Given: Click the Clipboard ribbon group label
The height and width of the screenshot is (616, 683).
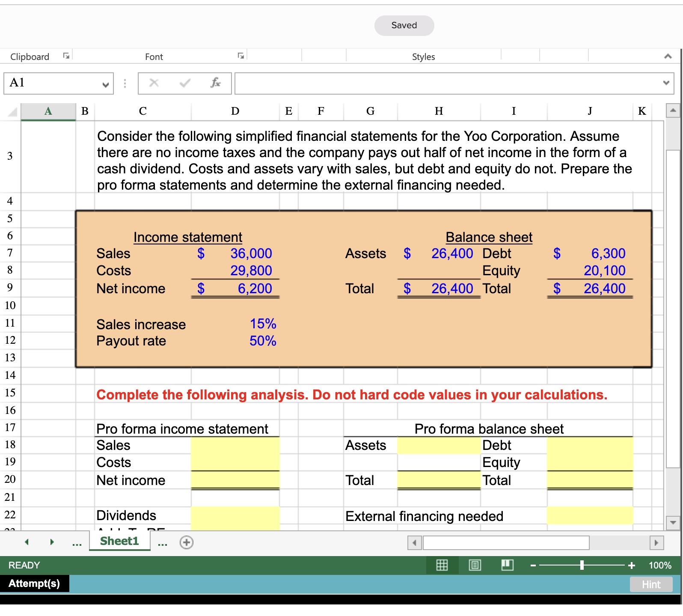Looking at the screenshot, I should pos(30,57).
